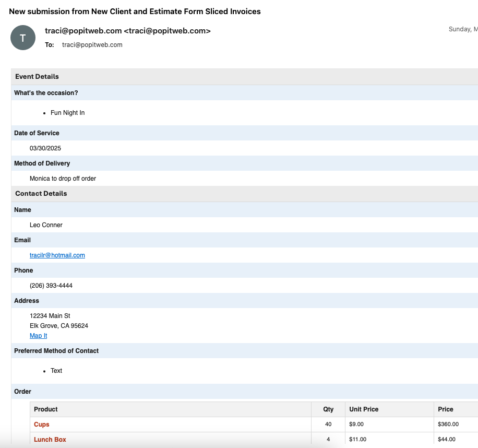The height and width of the screenshot is (448, 478).
Task: Click the tracilr@hotmail.com email link
Action: [57, 255]
